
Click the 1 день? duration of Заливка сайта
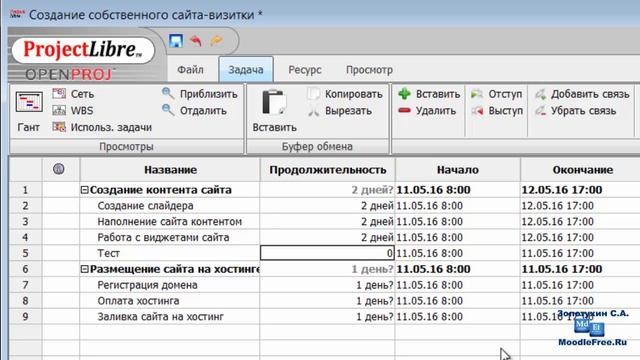pyautogui.click(x=374, y=317)
